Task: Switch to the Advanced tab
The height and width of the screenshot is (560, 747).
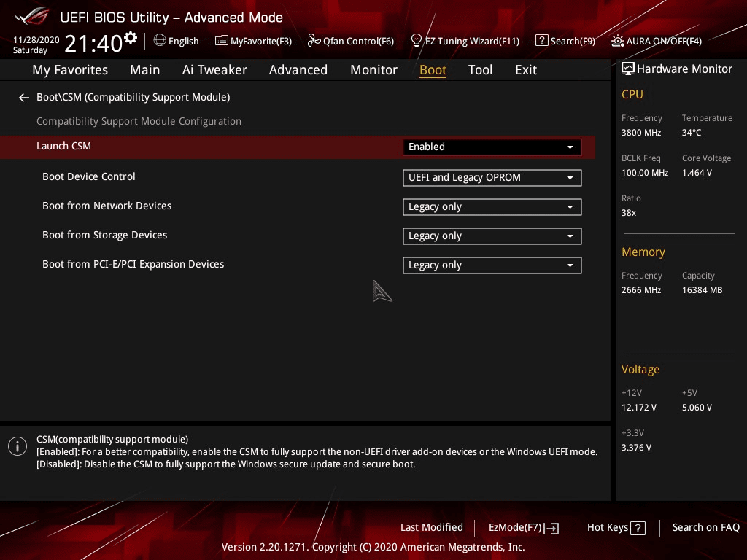Action: 298,70
